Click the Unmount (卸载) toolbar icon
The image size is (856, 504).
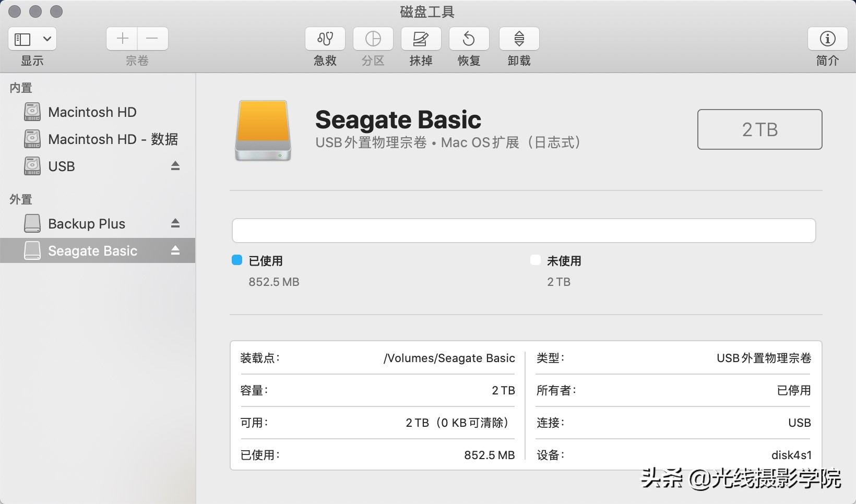click(x=519, y=39)
